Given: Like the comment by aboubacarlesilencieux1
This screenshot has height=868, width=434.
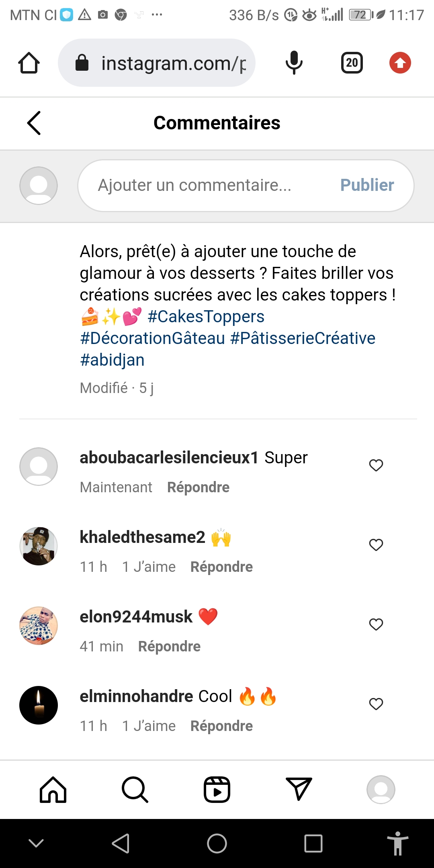Looking at the screenshot, I should click(x=376, y=465).
